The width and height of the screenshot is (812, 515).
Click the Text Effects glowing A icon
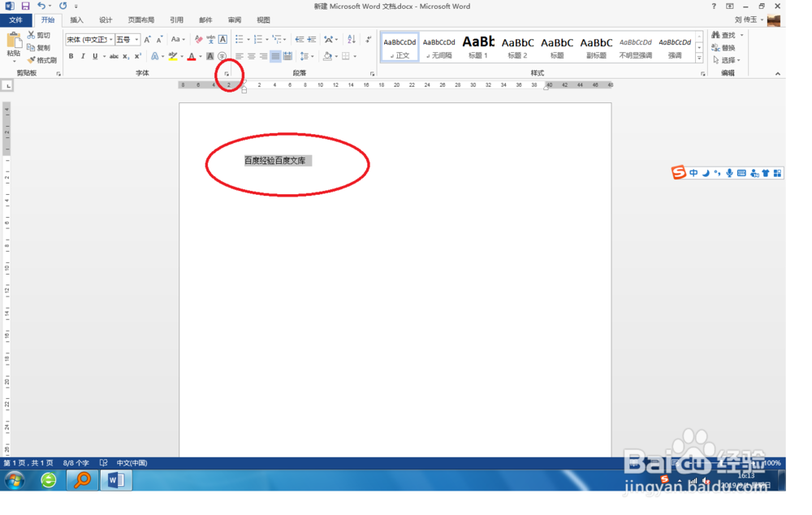[155, 56]
